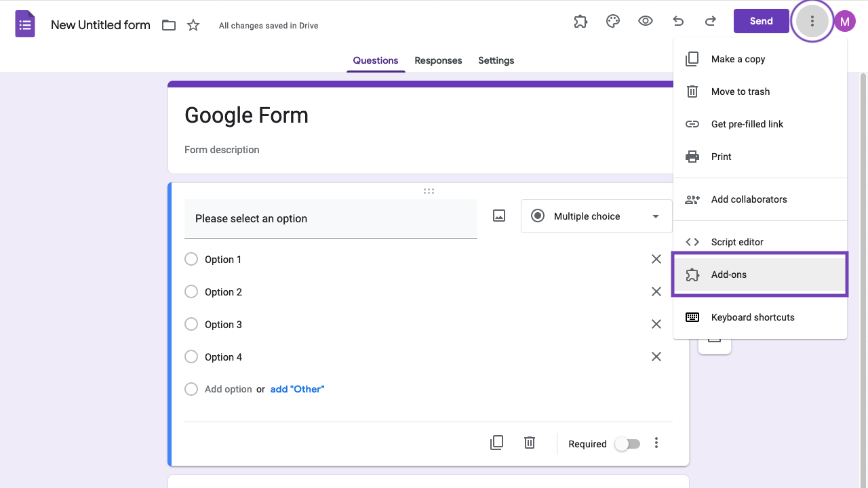Image resolution: width=868 pixels, height=488 pixels.
Task: Add an image to the question
Action: click(499, 216)
